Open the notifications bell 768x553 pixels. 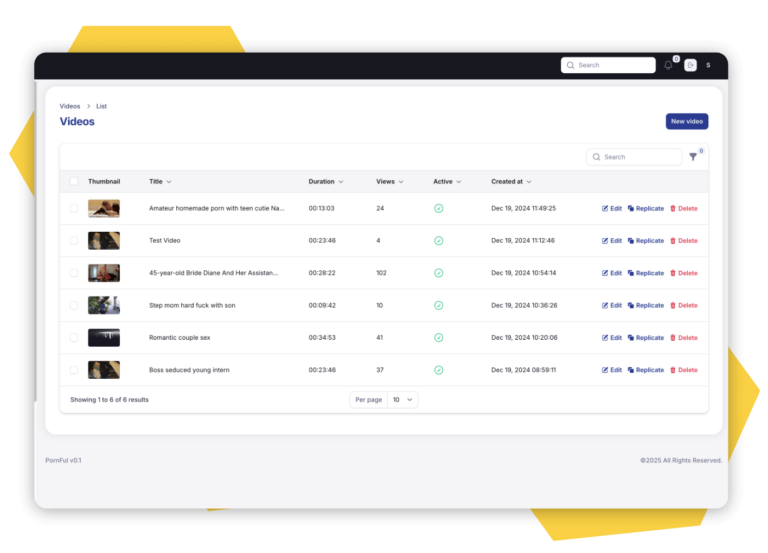pyautogui.click(x=668, y=65)
